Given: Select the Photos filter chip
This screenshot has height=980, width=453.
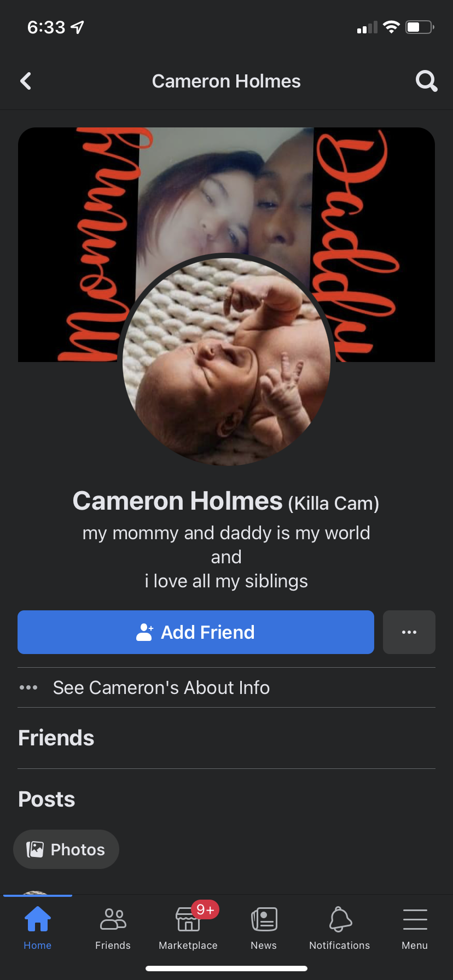Looking at the screenshot, I should tap(66, 849).
